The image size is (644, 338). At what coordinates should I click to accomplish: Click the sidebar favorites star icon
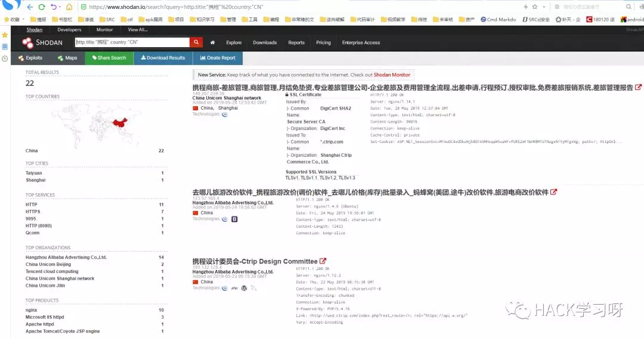tap(5, 35)
